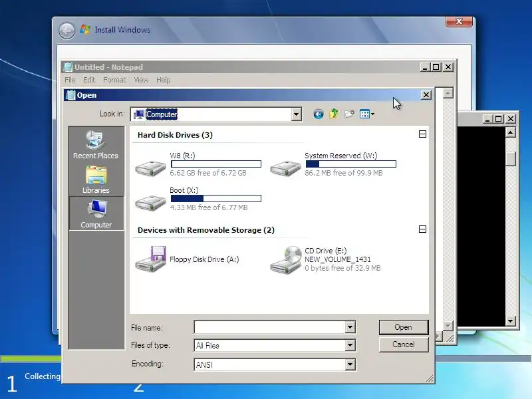
Task: Click in the File name input field
Action: (x=270, y=327)
